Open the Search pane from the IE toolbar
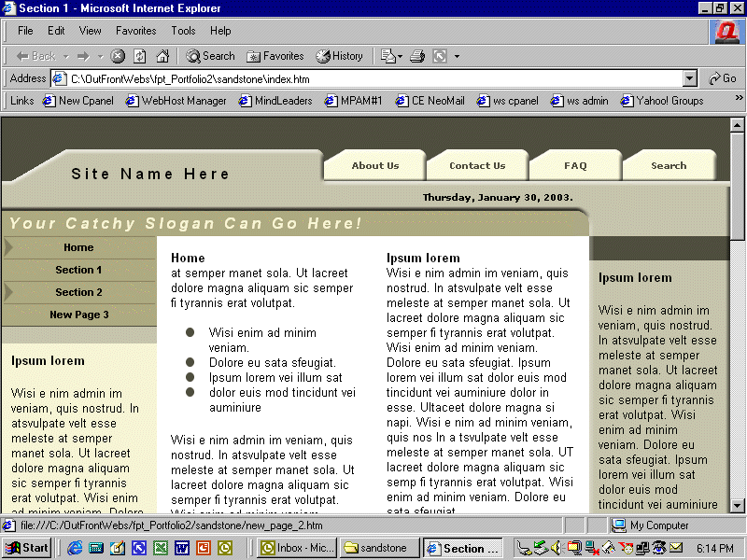The height and width of the screenshot is (560, 747). 210,56
